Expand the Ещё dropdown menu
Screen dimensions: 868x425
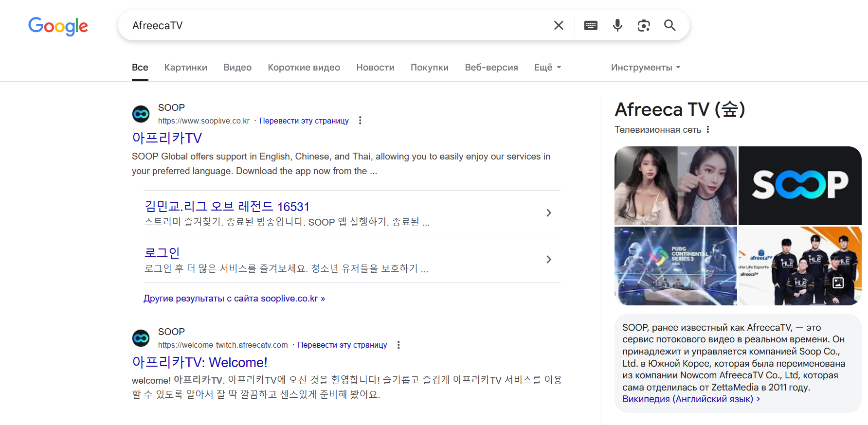click(548, 68)
